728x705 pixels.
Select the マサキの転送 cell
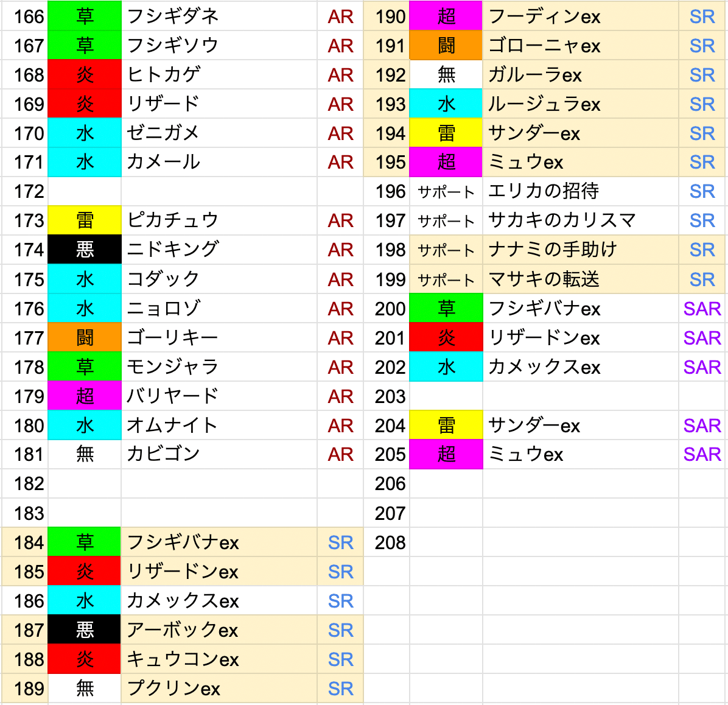click(x=580, y=279)
